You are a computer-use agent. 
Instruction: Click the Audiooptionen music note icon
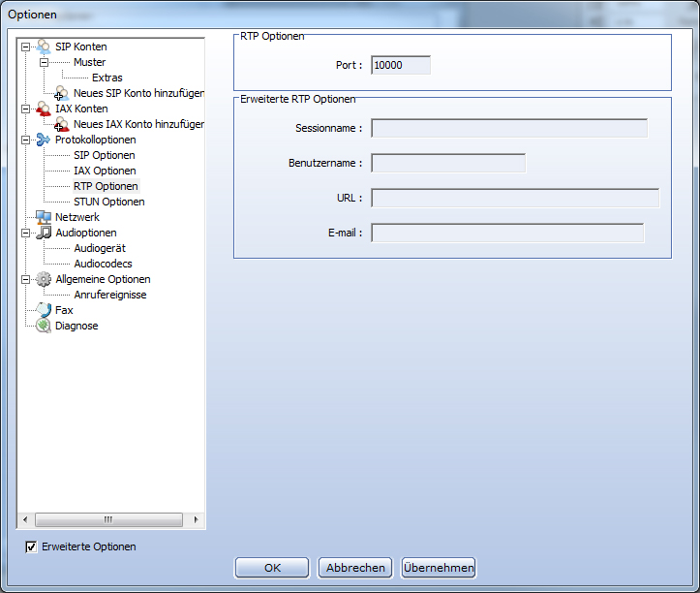click(44, 233)
